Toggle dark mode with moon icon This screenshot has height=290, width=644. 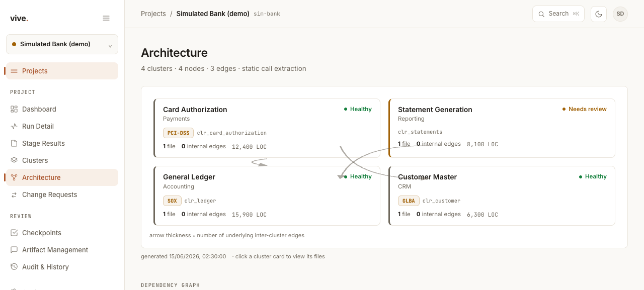click(599, 14)
